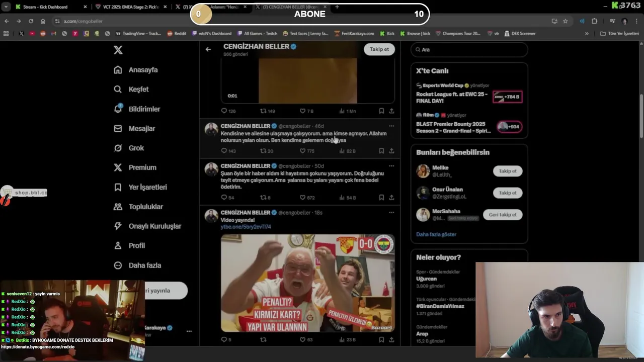Open Reddit bookmark in bookmarks bar
The width and height of the screenshot is (644, 362).
click(177, 34)
